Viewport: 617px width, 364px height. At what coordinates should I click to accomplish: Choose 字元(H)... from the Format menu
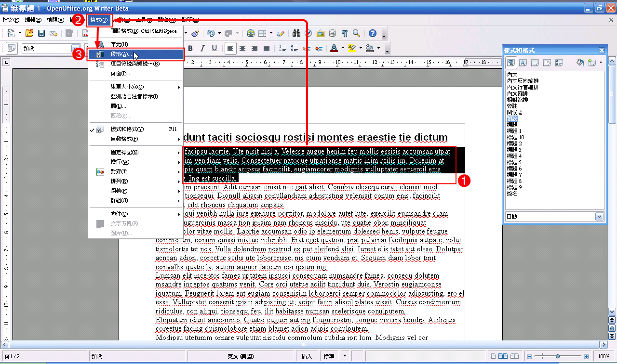coord(135,44)
